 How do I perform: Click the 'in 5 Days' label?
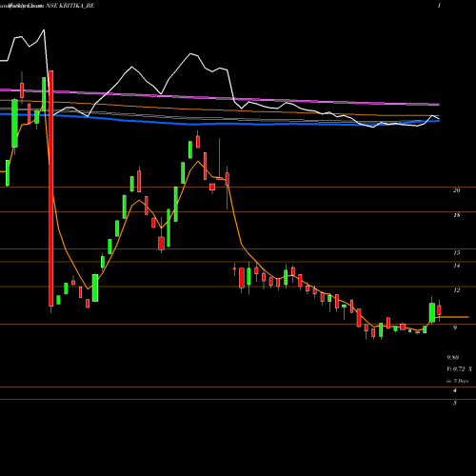pos(457,381)
